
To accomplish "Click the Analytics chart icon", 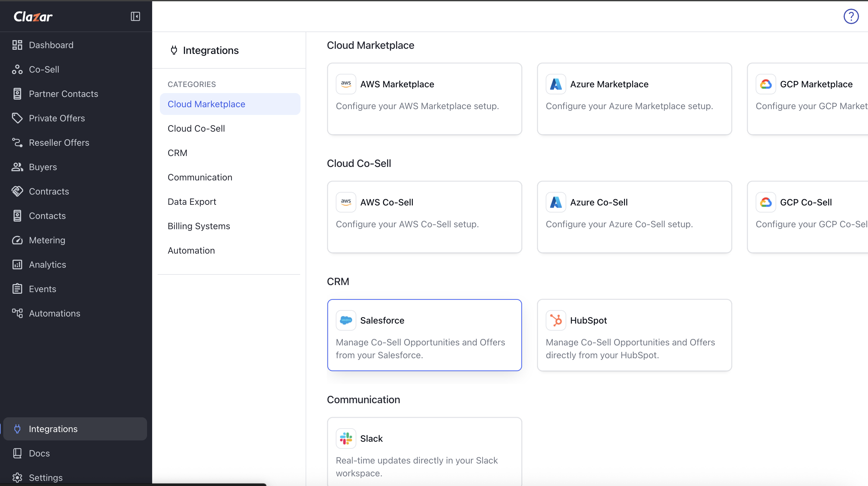I will 17,265.
